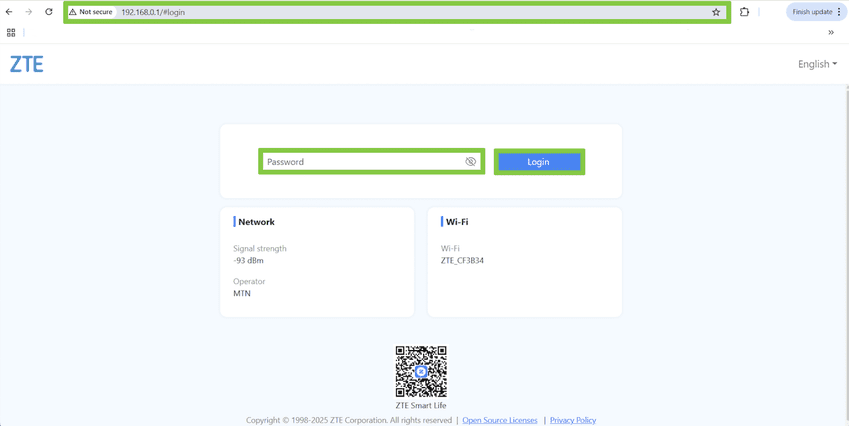The image size is (849, 426).
Task: Focus the Password input field
Action: 360,162
